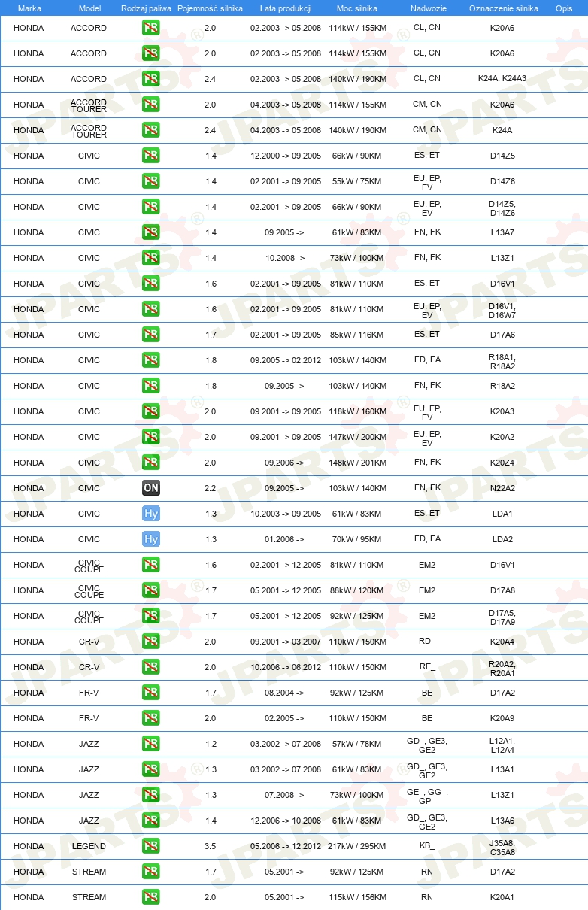Select the petrol icon in the JAZZ L13A6 row
Viewport: 588px width, 910px height.
click(x=151, y=821)
